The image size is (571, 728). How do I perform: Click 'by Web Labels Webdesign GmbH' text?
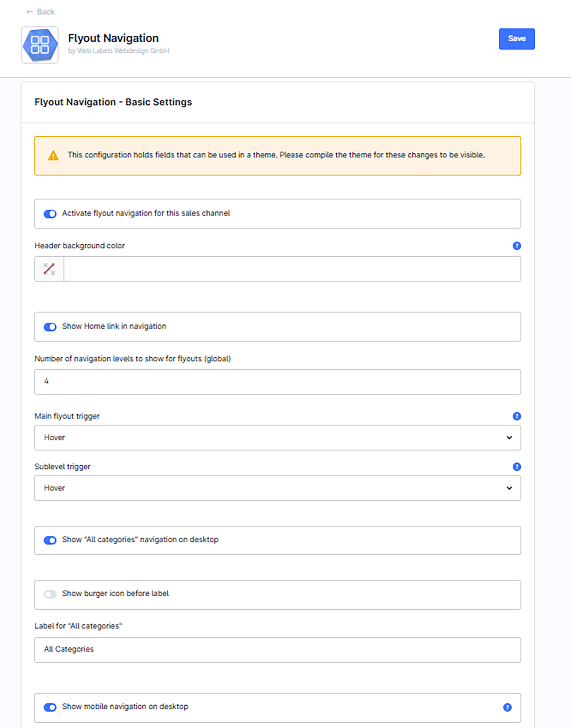pos(119,51)
